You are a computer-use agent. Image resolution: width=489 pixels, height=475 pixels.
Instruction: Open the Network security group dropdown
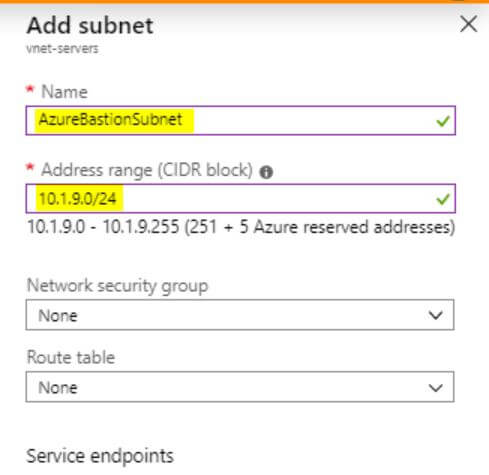[x=240, y=315]
